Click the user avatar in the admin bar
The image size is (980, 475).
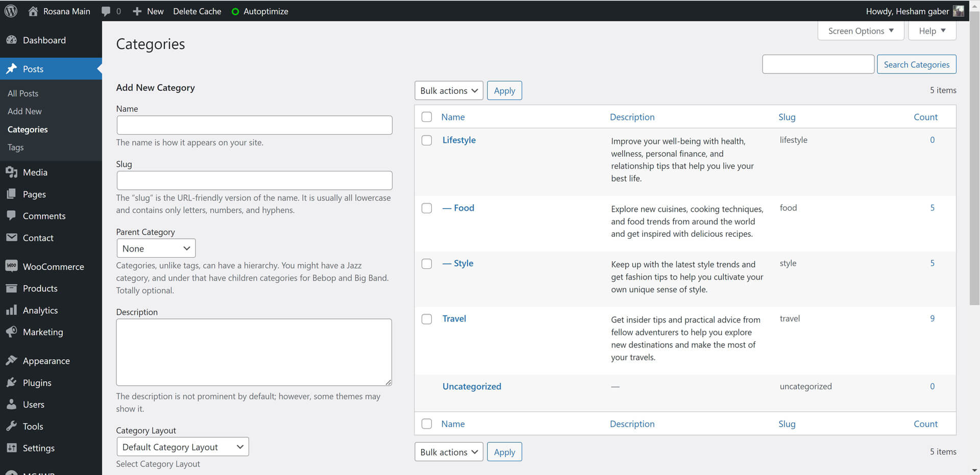click(958, 11)
